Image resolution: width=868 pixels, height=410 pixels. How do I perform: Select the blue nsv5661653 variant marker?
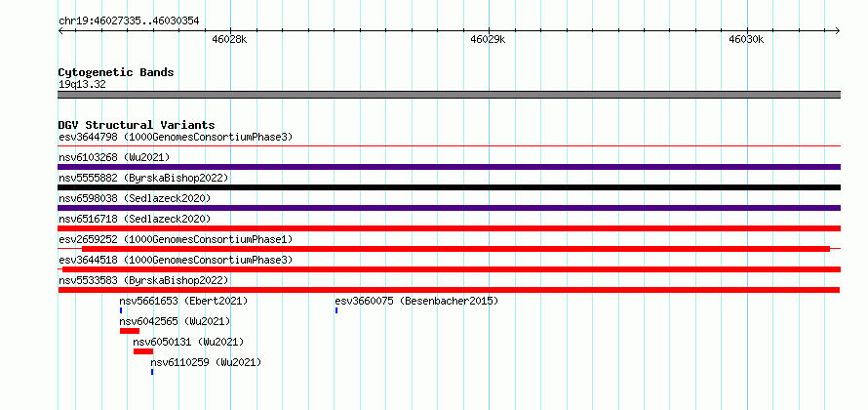pos(121,310)
